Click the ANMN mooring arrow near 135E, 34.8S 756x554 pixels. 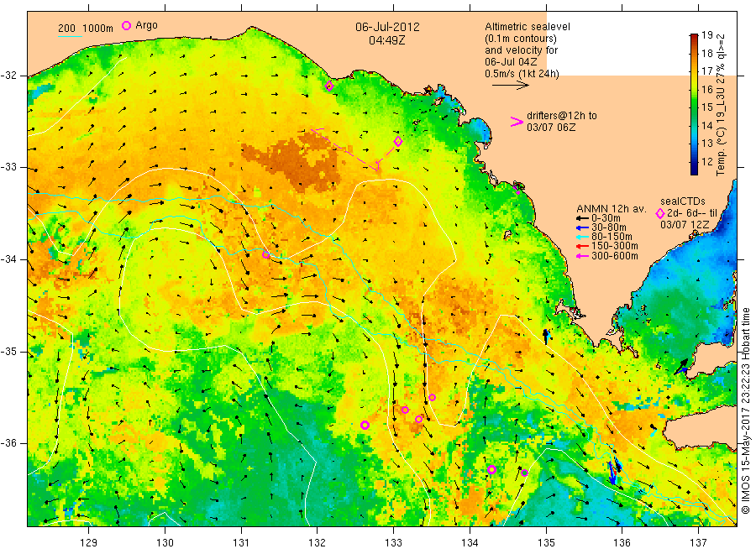pyautogui.click(x=546, y=337)
